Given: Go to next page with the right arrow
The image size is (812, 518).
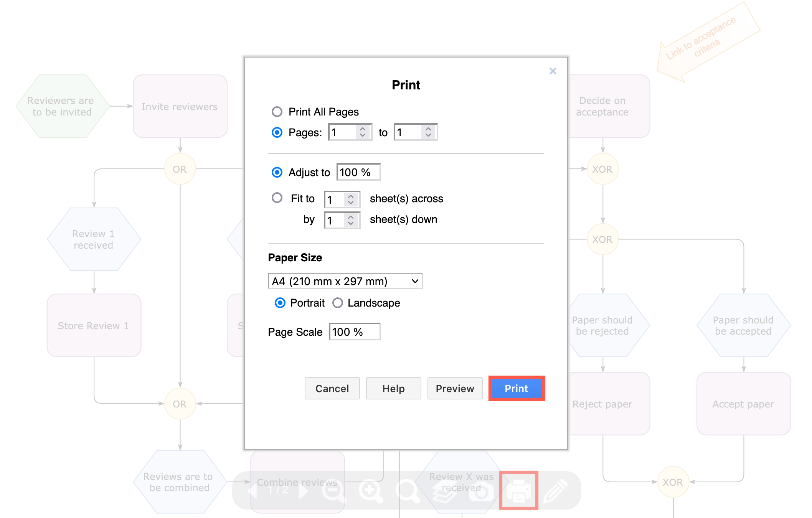Looking at the screenshot, I should 304,492.
